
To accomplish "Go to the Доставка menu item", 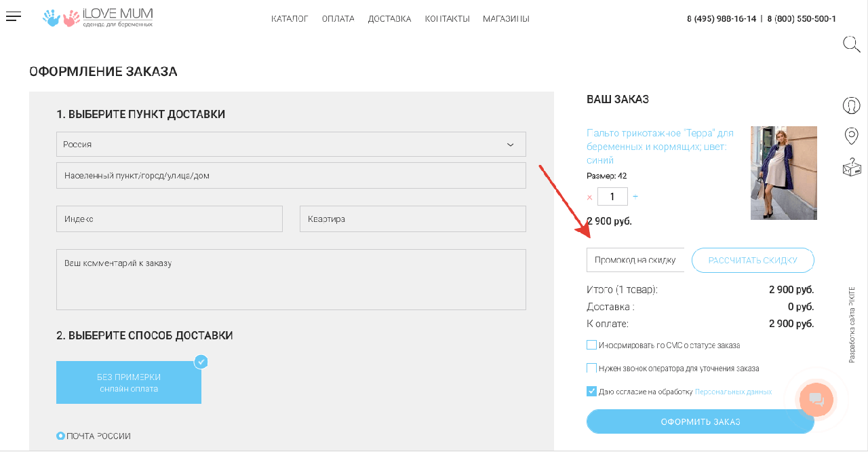I will [389, 19].
